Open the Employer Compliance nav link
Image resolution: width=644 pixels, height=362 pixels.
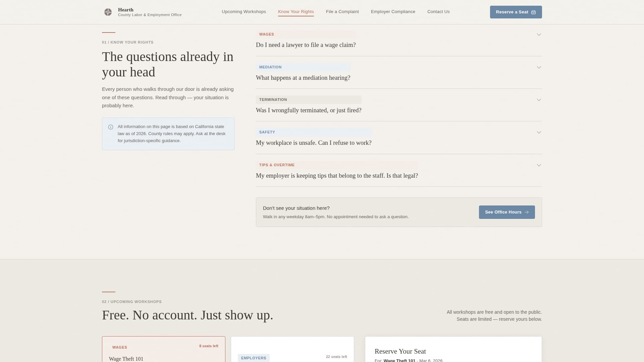(x=393, y=12)
